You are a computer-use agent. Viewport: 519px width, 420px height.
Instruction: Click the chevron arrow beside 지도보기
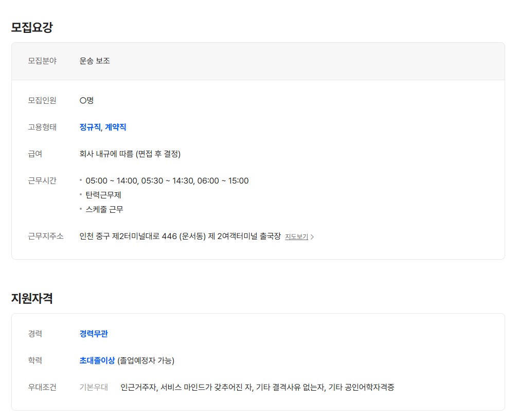(312, 237)
